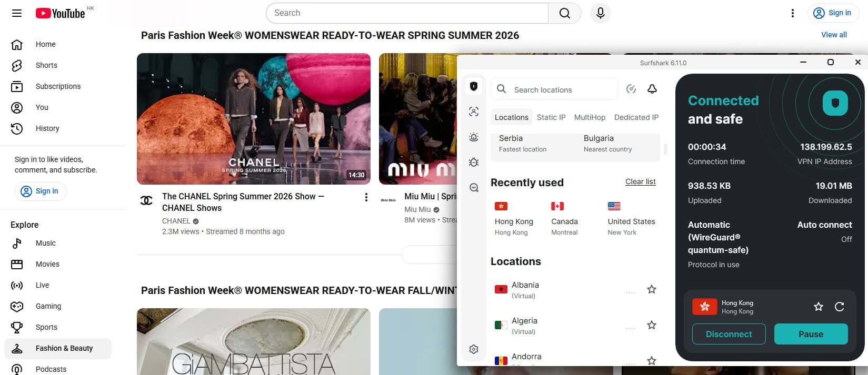Click the Disconnect button in Surfshark

pos(729,334)
